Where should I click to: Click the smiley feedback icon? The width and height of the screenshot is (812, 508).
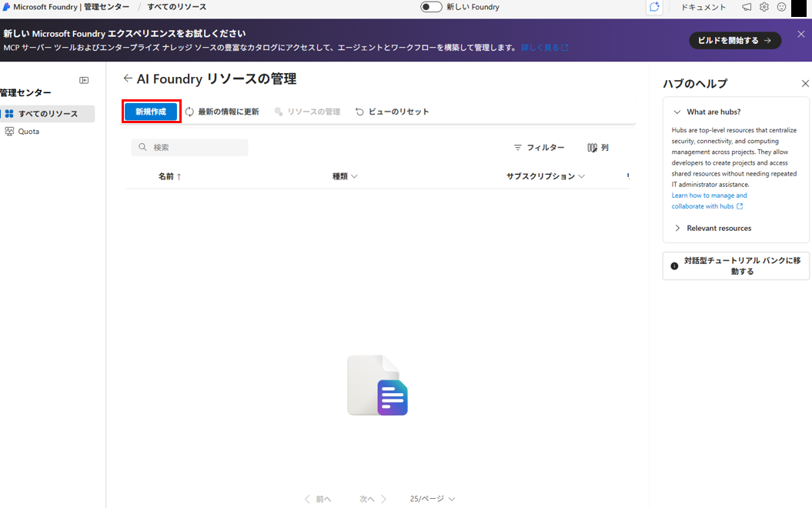tap(781, 7)
